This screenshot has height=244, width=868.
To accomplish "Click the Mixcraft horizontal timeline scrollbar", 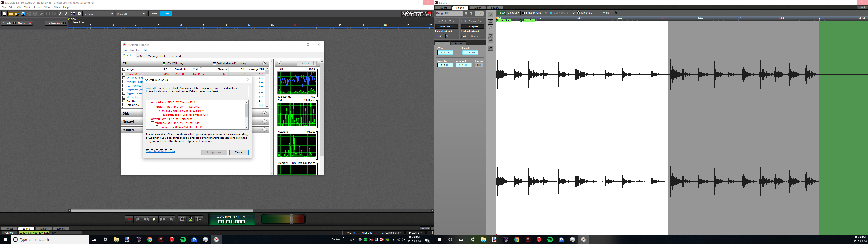I will coord(162,211).
